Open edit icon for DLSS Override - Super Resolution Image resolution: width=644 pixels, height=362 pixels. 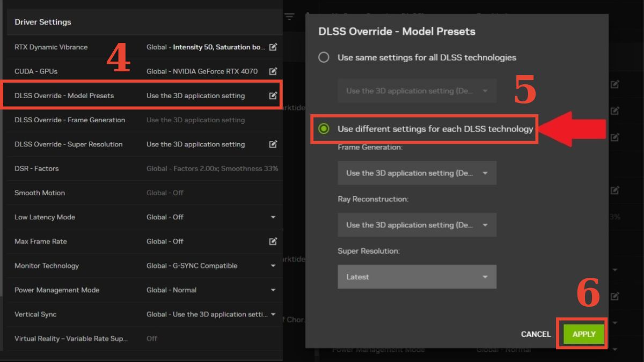(273, 144)
